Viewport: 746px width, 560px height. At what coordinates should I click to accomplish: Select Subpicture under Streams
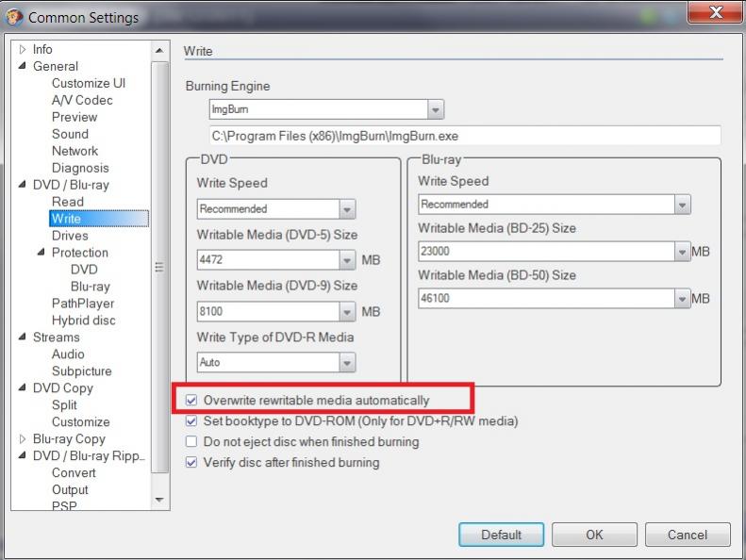click(x=82, y=371)
